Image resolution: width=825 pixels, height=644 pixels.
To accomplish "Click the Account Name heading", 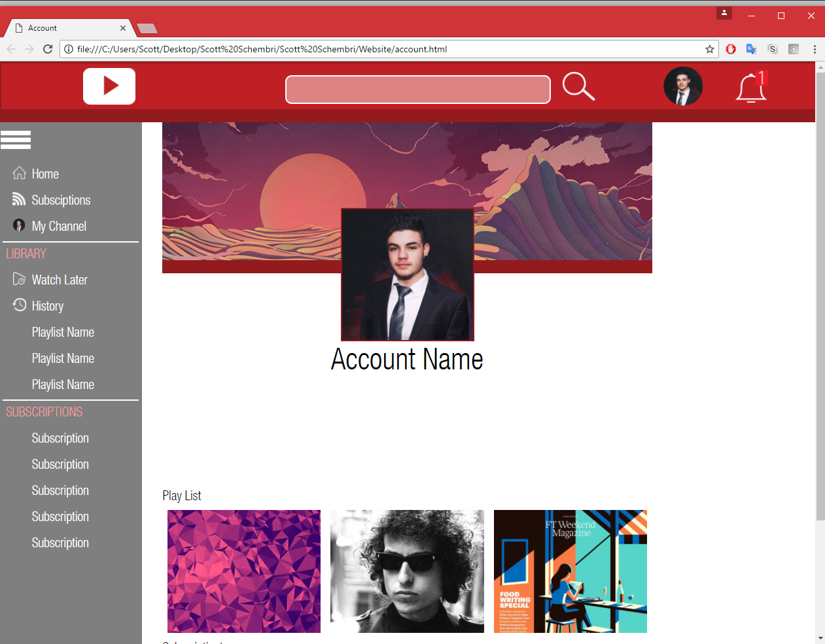I will [x=407, y=359].
